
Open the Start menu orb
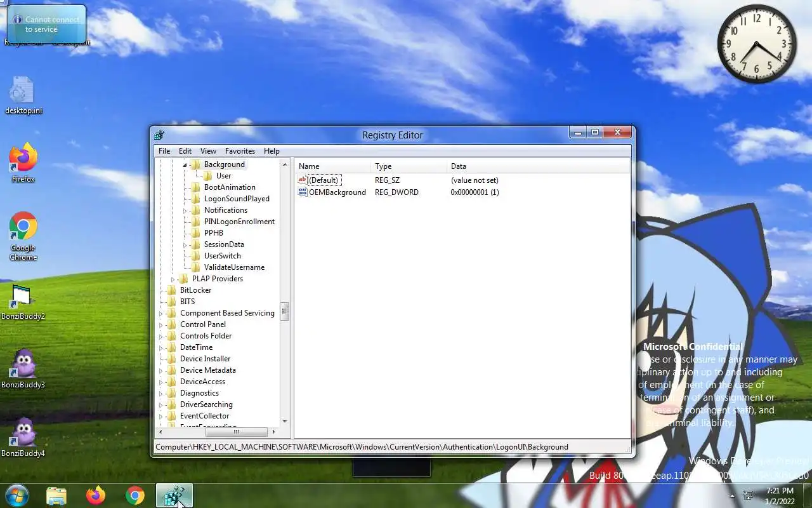coord(16,495)
